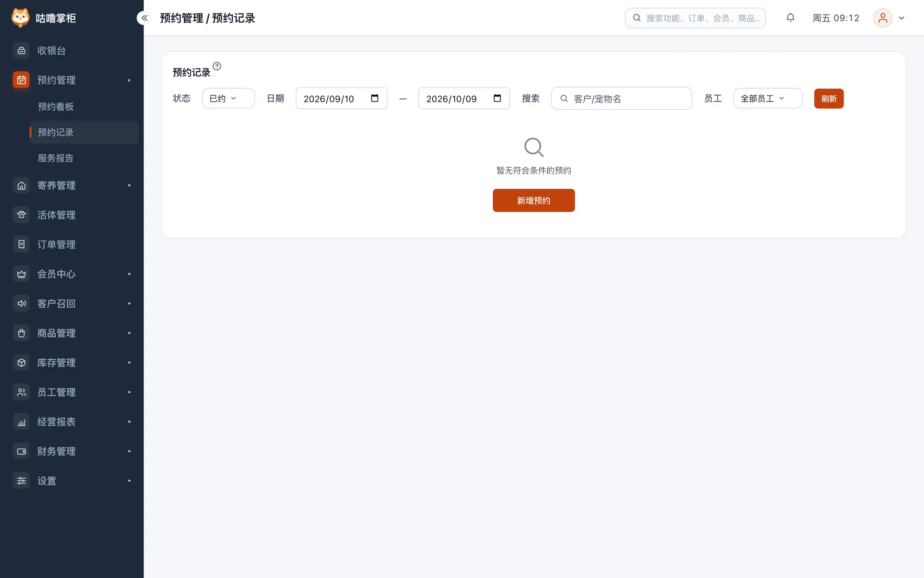Image resolution: width=924 pixels, height=578 pixels.
Task: Click the 员工管理 people icon
Action: tap(21, 392)
